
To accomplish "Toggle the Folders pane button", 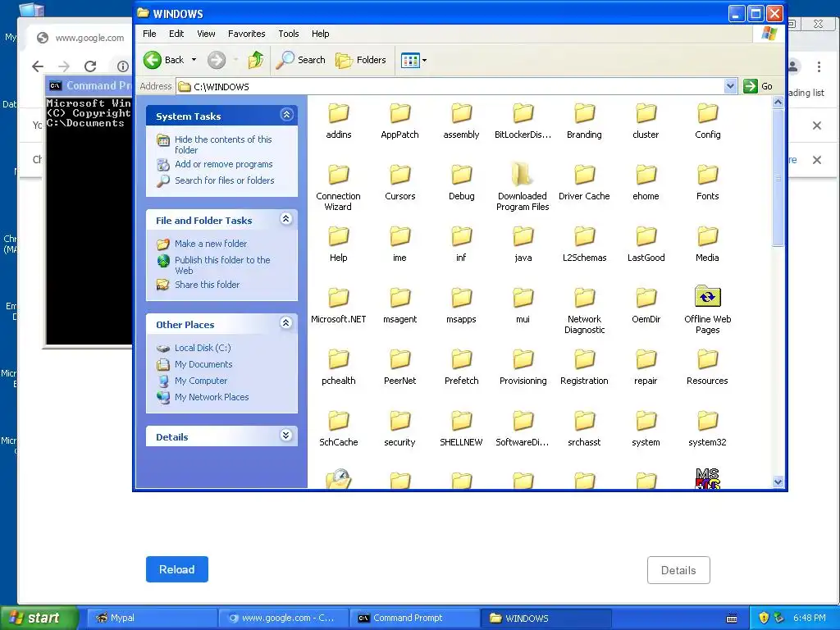I will click(361, 60).
